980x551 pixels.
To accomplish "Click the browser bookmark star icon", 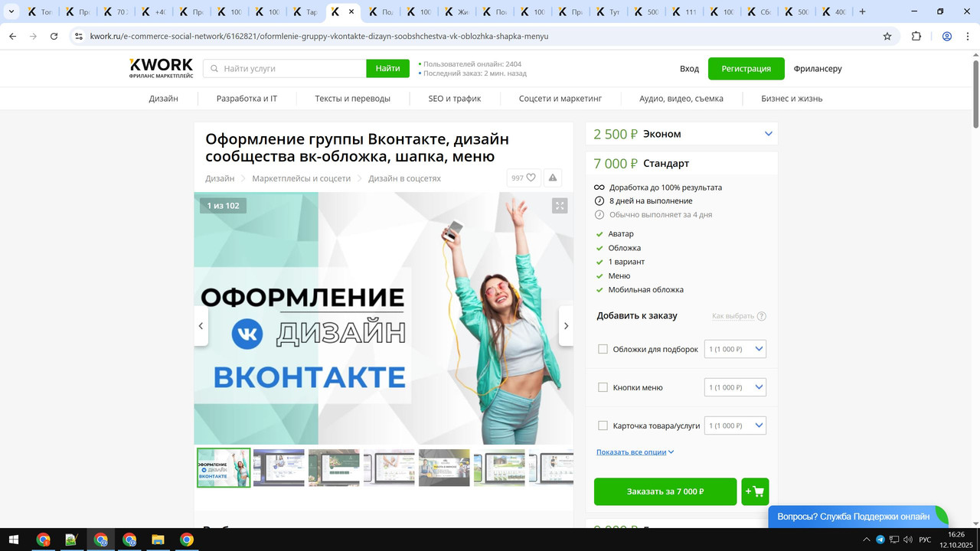I will [x=887, y=36].
